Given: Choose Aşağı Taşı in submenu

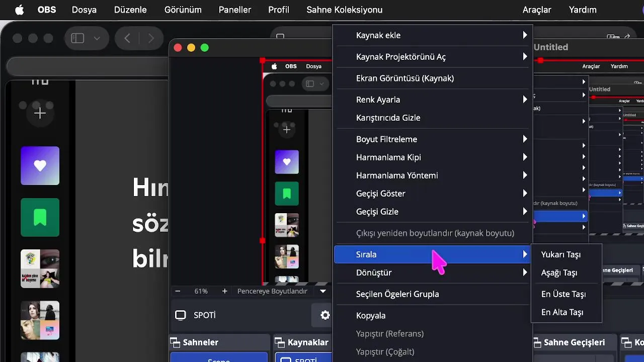Looking at the screenshot, I should point(567,273).
